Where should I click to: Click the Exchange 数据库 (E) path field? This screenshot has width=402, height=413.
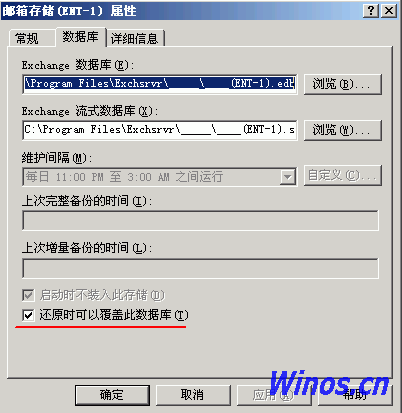tap(160, 84)
